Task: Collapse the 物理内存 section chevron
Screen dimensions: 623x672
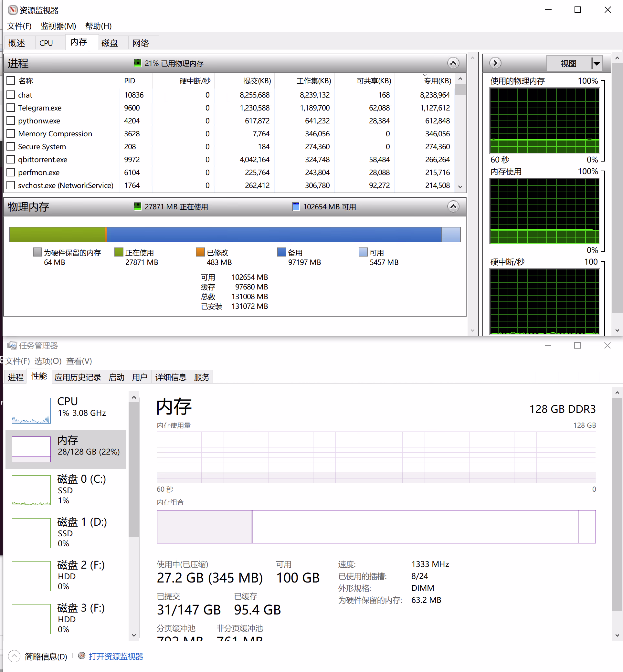Action: tap(453, 206)
